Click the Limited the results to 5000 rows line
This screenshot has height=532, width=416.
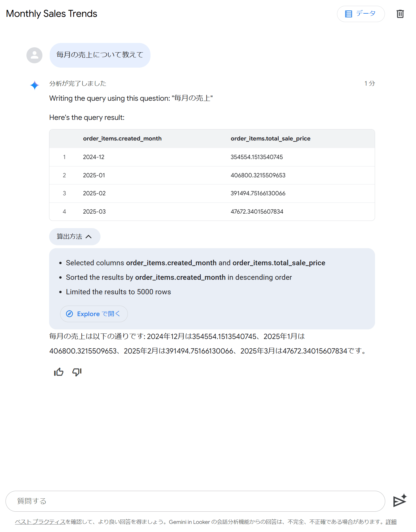119,292
